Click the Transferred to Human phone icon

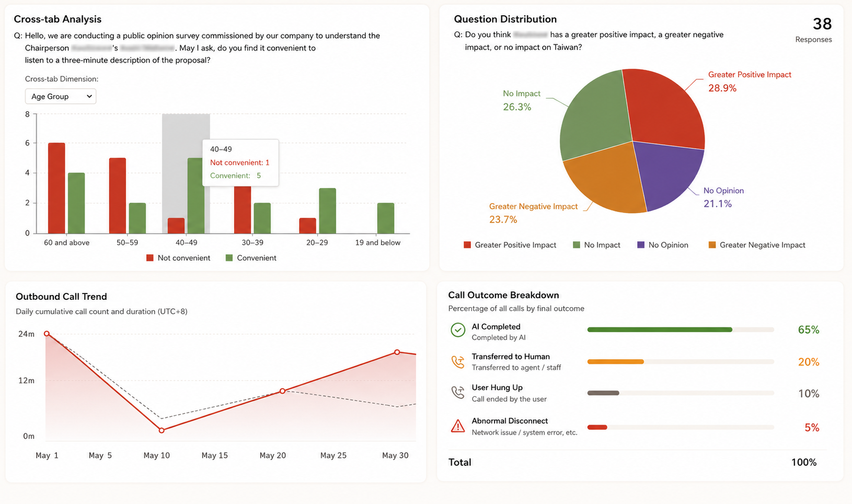pos(458,362)
